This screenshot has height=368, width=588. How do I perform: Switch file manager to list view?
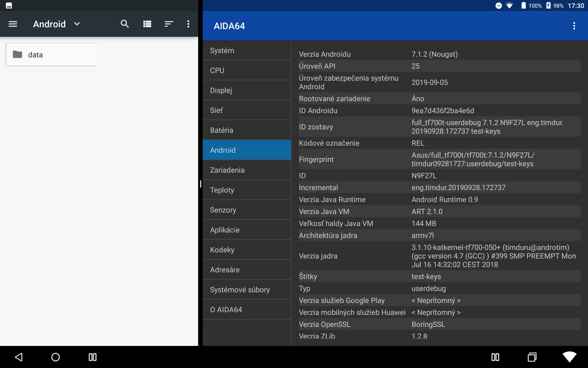click(147, 24)
